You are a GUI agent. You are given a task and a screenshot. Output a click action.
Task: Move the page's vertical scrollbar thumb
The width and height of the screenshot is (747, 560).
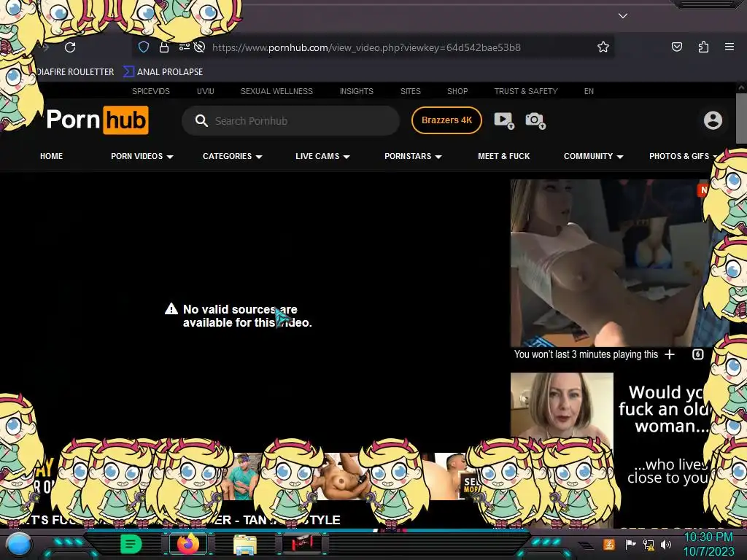pos(741,117)
